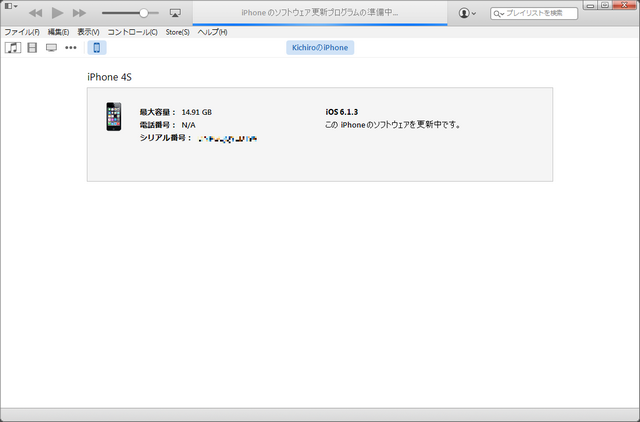Show more media types ellipsis
The image size is (640, 422).
pos(71,48)
